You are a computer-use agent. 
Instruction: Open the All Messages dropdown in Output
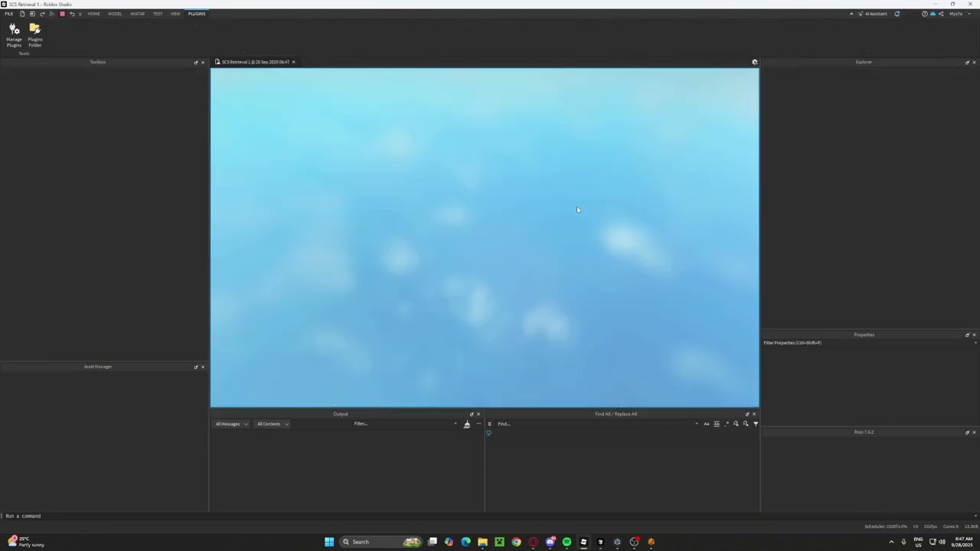231,423
